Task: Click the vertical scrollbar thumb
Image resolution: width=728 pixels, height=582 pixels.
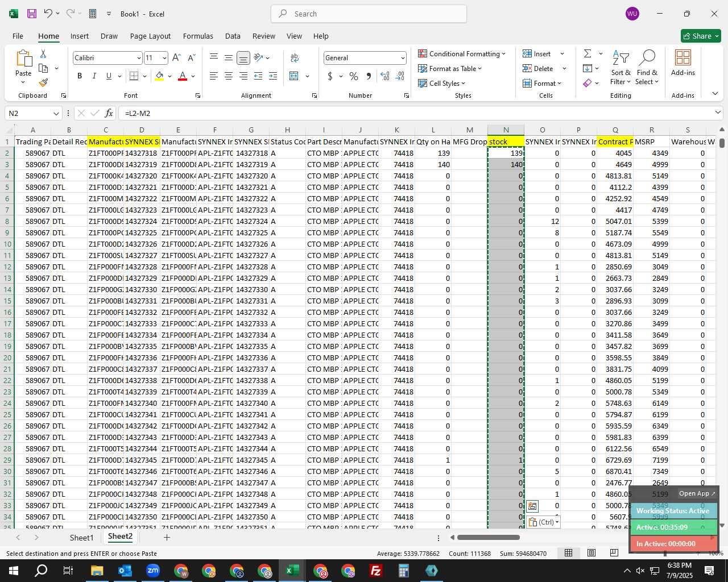Action: pyautogui.click(x=722, y=143)
